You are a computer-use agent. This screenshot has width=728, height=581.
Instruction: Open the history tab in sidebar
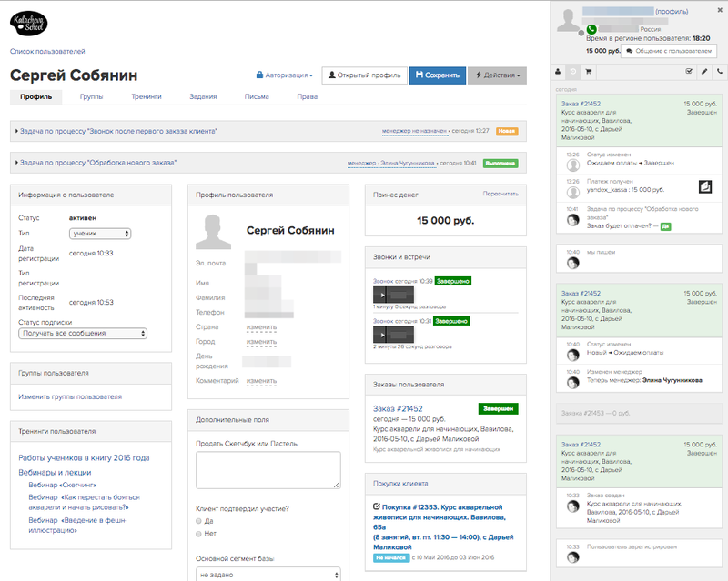[x=573, y=72]
